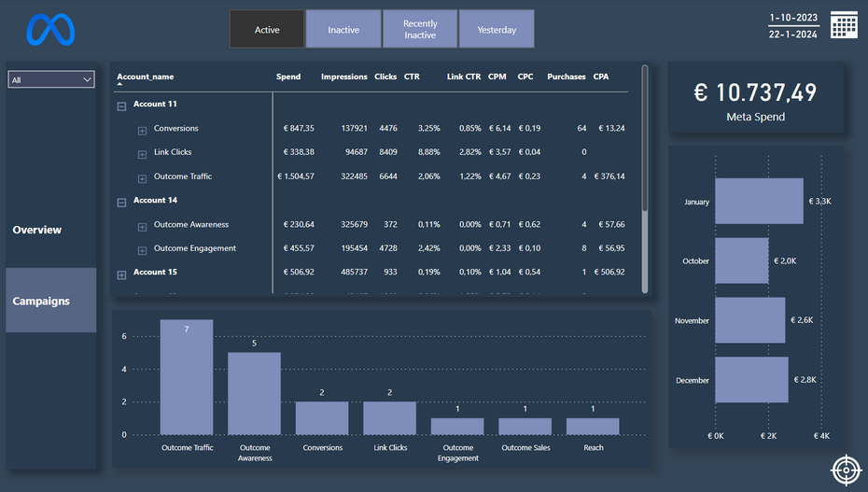Expand Outcome Awareness campaign row
The image size is (868, 492).
pyautogui.click(x=142, y=227)
